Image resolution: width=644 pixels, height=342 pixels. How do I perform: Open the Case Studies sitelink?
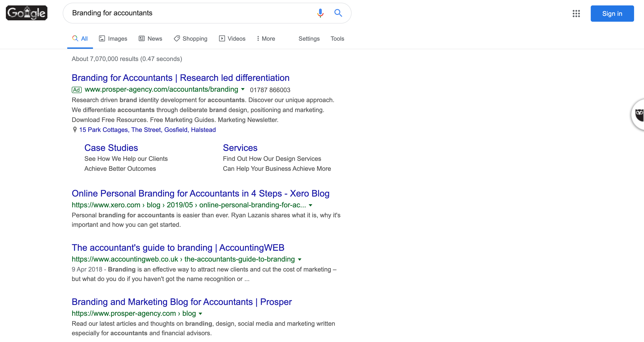pos(111,148)
